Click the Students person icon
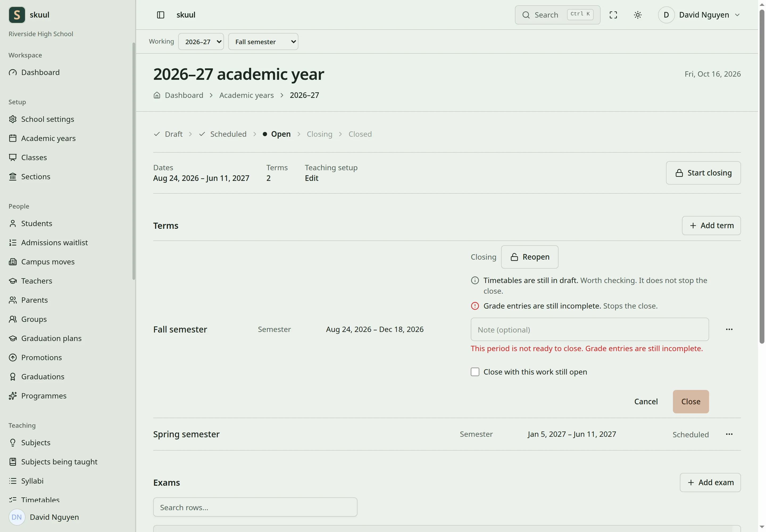This screenshot has height=532, width=766. coord(13,223)
